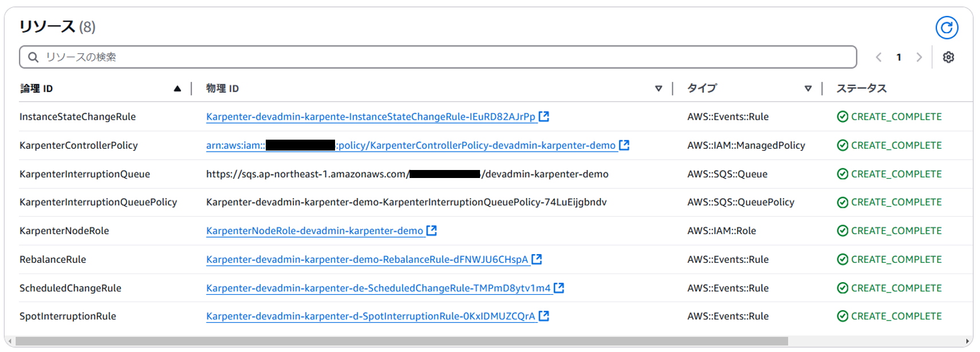Click CREATE_COMPLETE status text for KarpenterNodeRole

click(896, 231)
